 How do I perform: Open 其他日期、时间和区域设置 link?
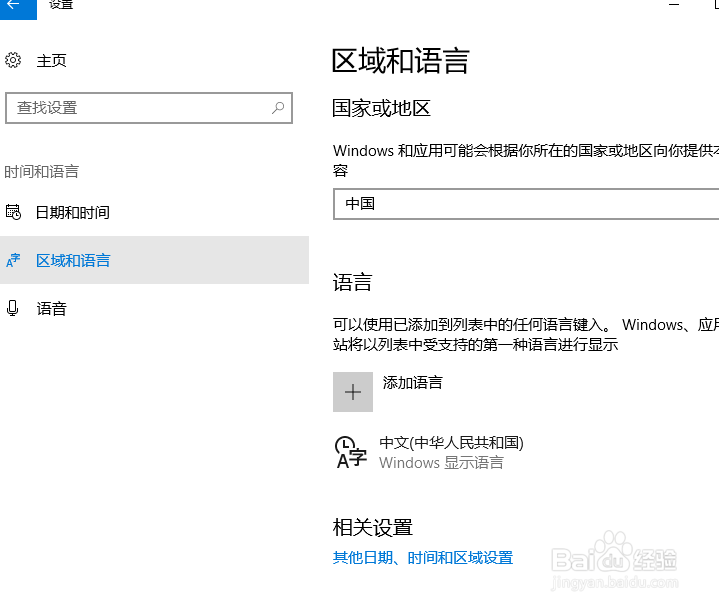coord(423,558)
